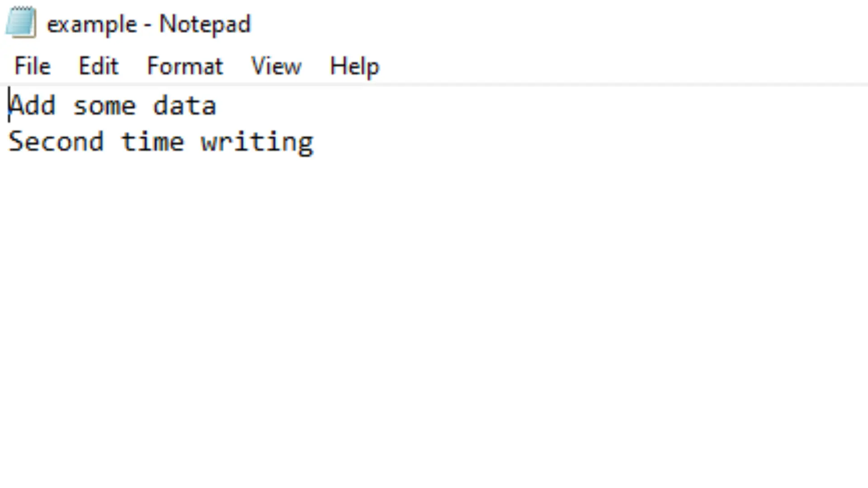868x488 pixels.
Task: Open Format menu for Word Wrap
Action: pyautogui.click(x=185, y=66)
